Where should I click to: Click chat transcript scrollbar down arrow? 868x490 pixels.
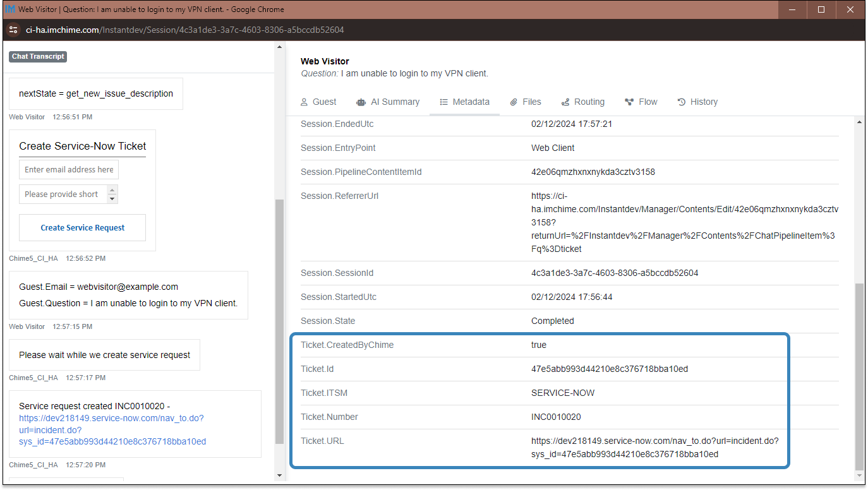pyautogui.click(x=280, y=475)
